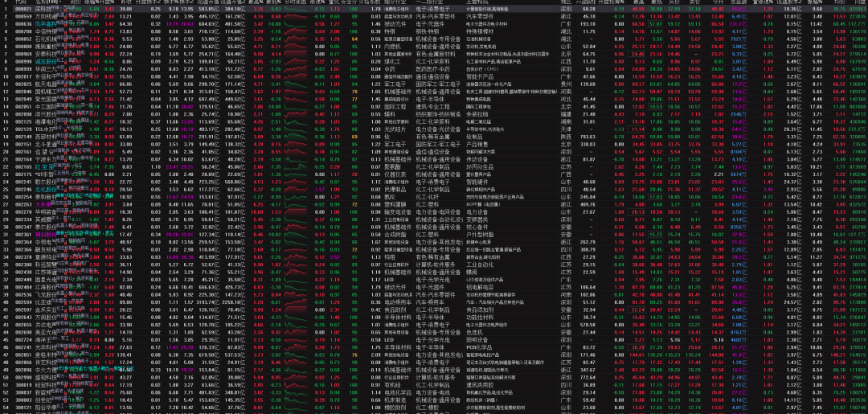The height and width of the screenshot is (414, 868).
Task: Select stock name 比亚迪
Action: tap(43, 303)
